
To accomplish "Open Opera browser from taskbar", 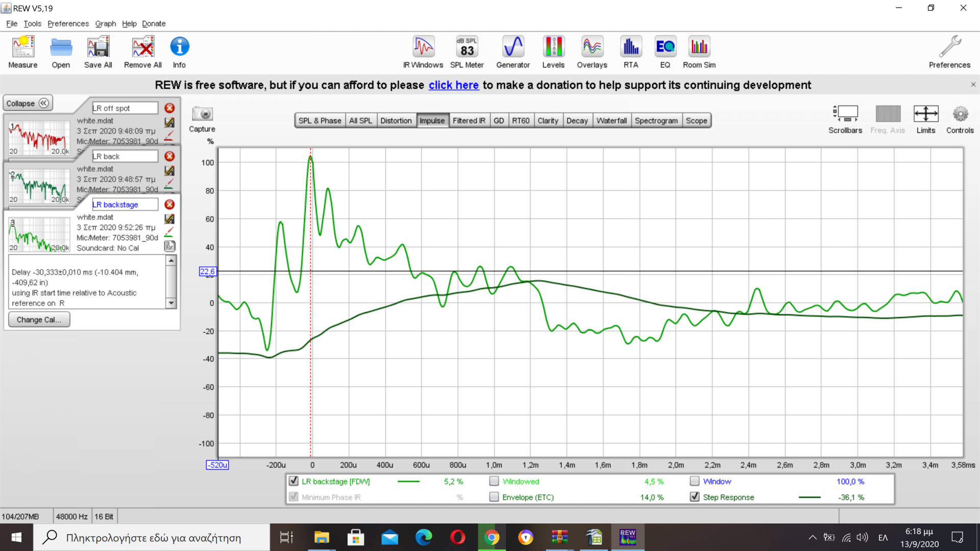I will pos(458,537).
